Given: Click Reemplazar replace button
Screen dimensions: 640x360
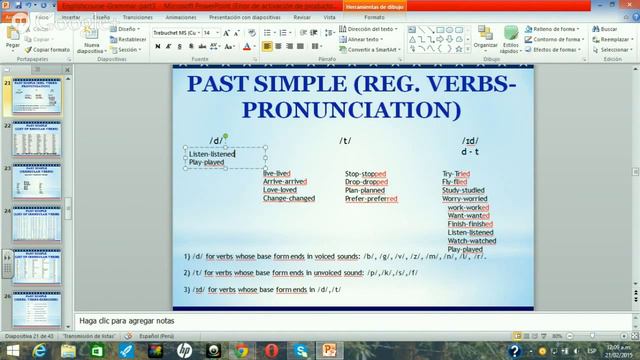Looking at the screenshot, I should point(613,40).
